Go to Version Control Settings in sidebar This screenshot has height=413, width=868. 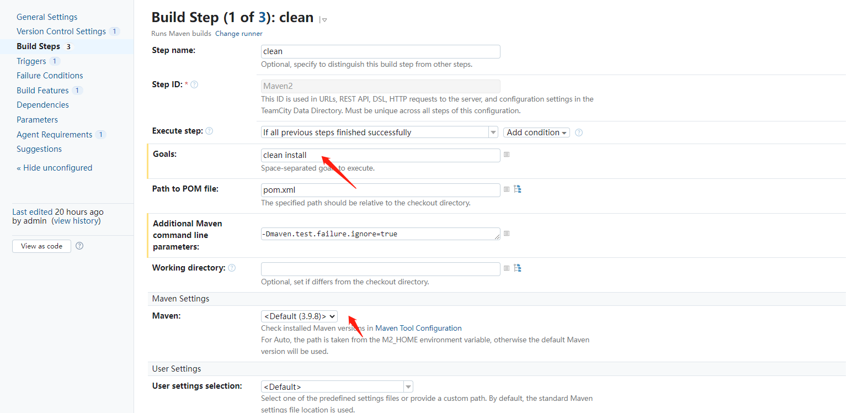(61, 31)
